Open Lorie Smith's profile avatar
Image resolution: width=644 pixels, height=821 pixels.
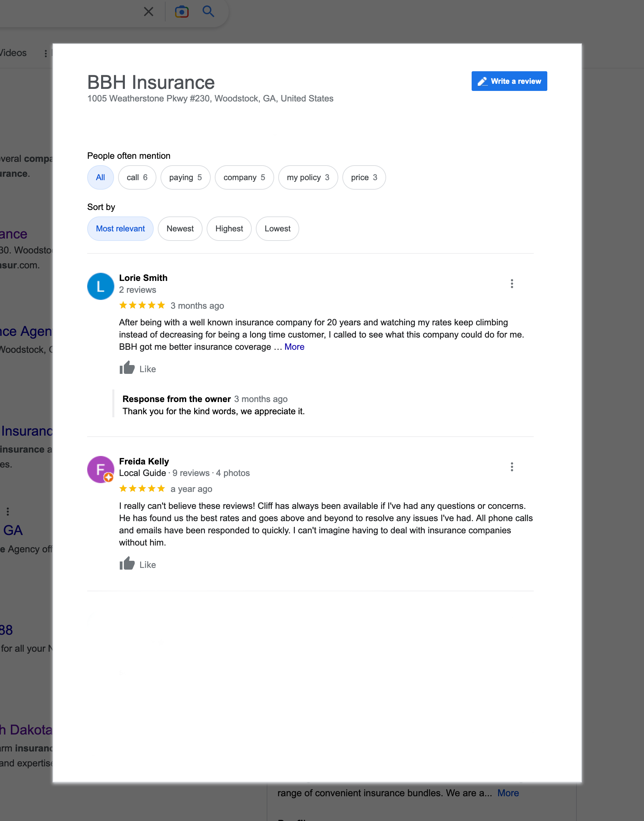[101, 286]
